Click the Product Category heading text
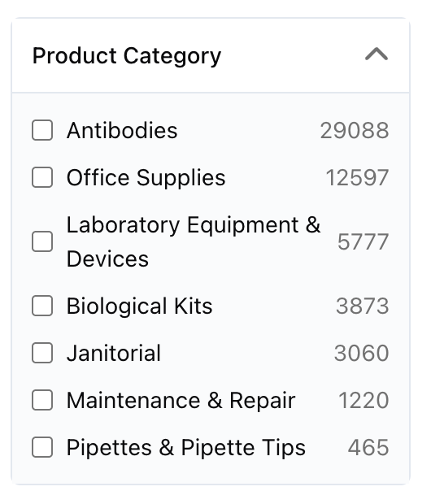 coord(127,56)
